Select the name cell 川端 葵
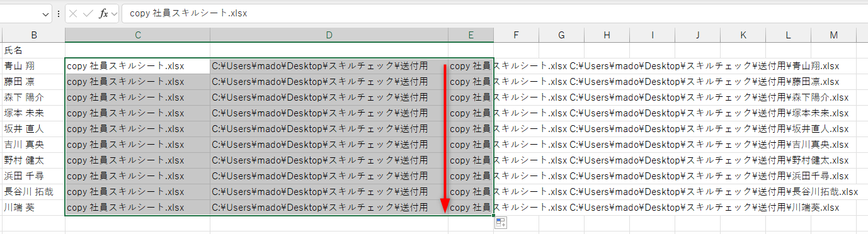 [x=33, y=207]
